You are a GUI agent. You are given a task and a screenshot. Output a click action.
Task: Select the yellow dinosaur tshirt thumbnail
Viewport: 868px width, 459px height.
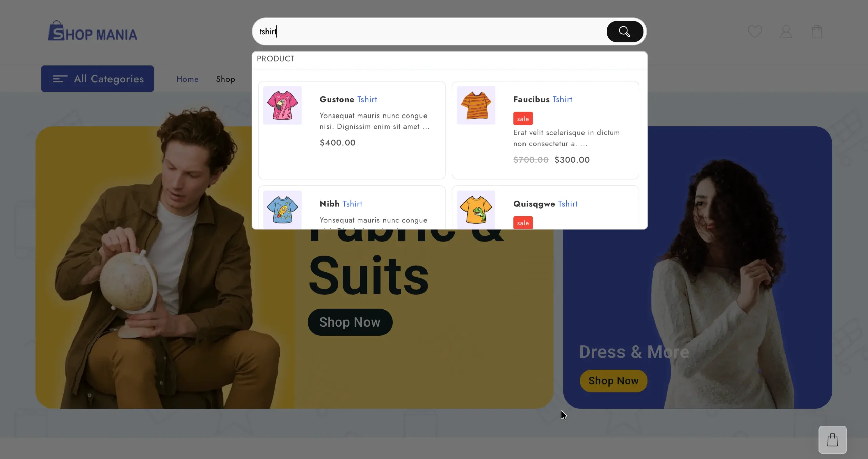(476, 209)
